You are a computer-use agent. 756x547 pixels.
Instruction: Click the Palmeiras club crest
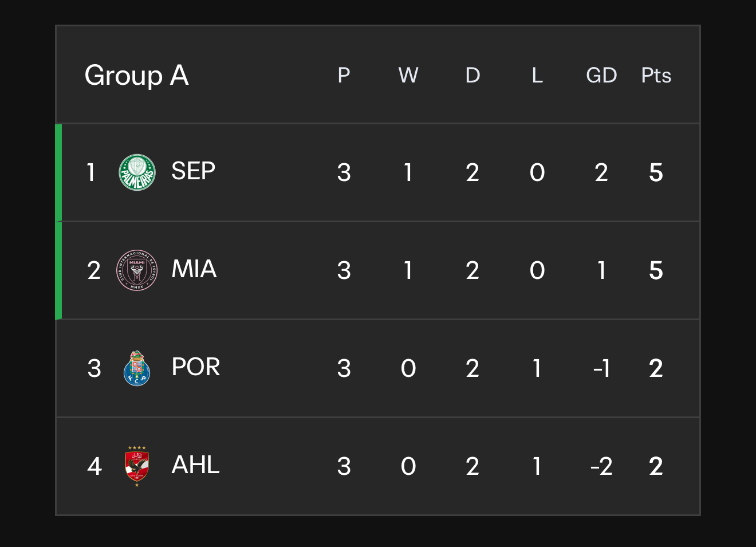(137, 172)
